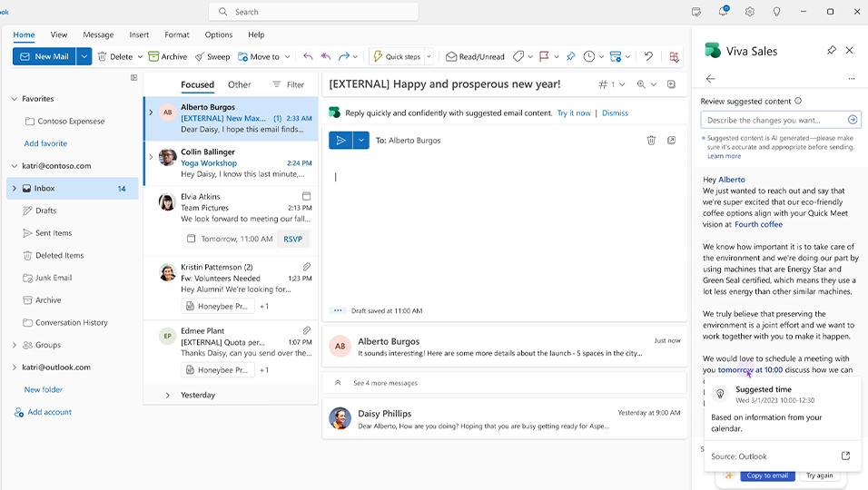
Task: Expand the Inbox folder chevron
Action: point(15,189)
